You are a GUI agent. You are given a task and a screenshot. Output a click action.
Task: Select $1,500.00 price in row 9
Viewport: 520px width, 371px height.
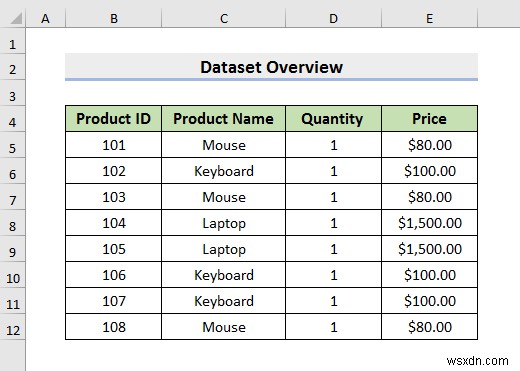tap(429, 249)
